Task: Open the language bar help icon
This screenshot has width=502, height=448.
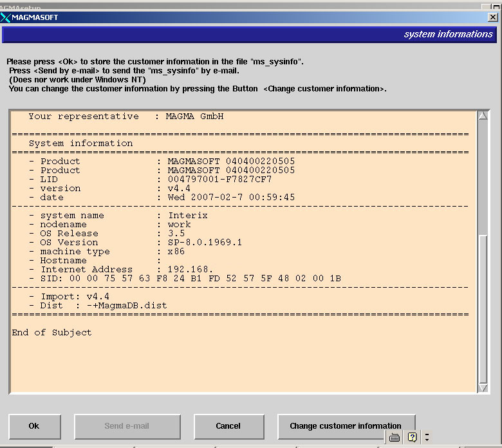Action: [x=412, y=437]
